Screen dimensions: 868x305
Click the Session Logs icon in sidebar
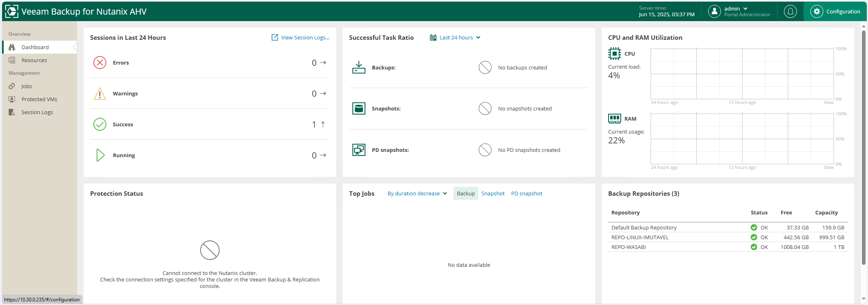12,112
